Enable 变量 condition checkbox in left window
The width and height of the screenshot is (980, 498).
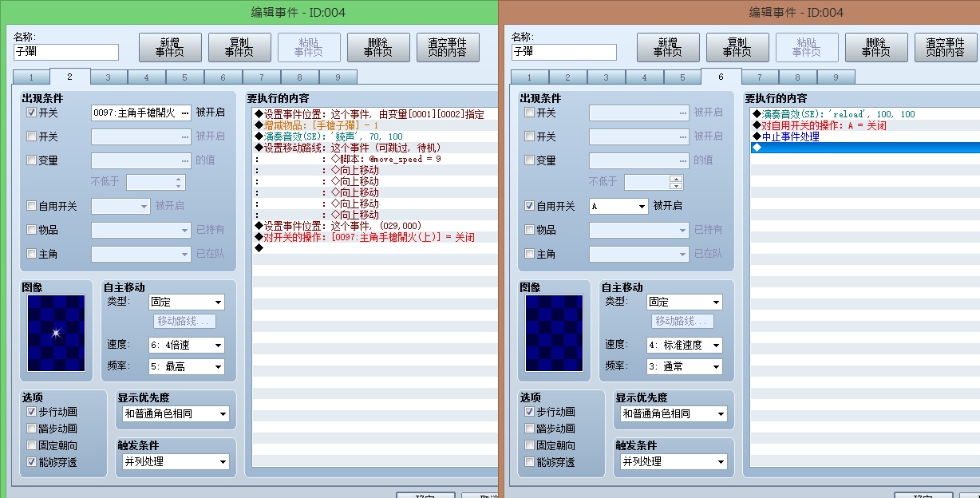tap(32, 160)
